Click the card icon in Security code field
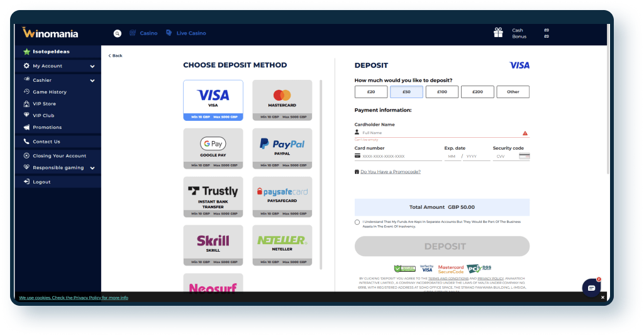The image size is (644, 336). tap(524, 156)
